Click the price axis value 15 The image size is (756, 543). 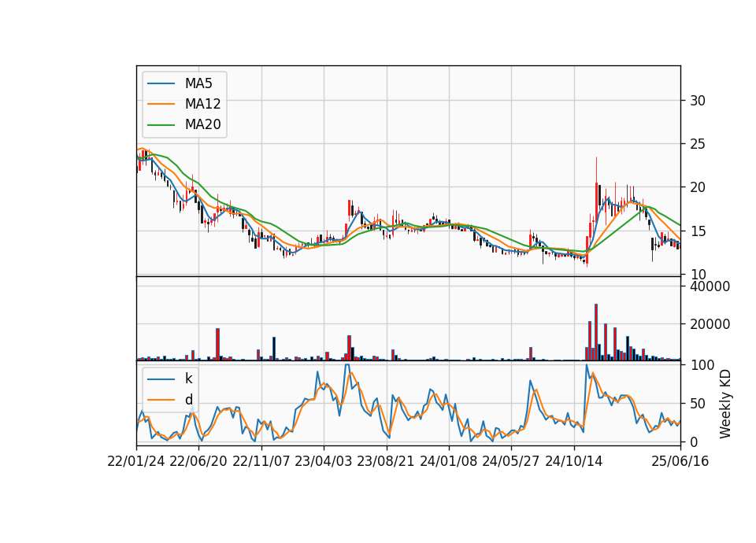[698, 231]
